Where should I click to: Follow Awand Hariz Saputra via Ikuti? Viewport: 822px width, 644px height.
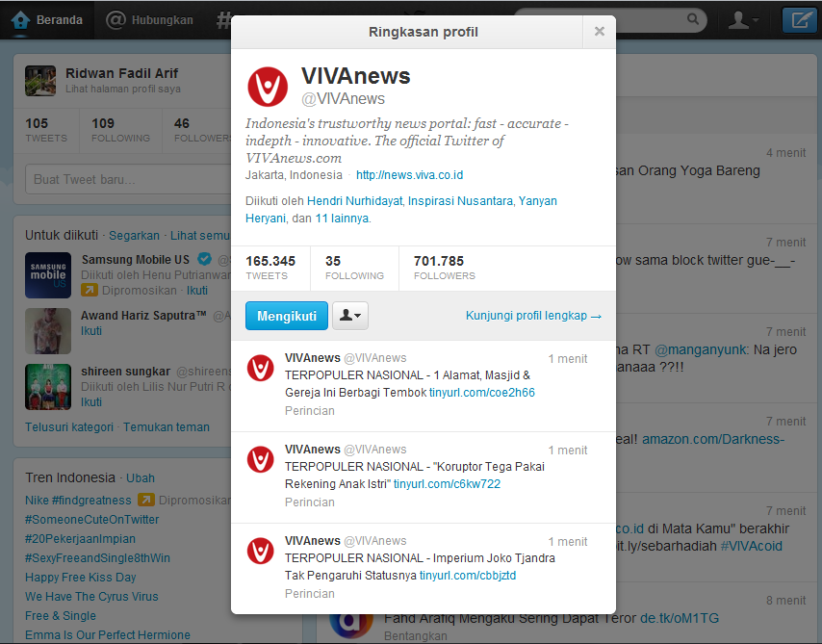coord(91,331)
